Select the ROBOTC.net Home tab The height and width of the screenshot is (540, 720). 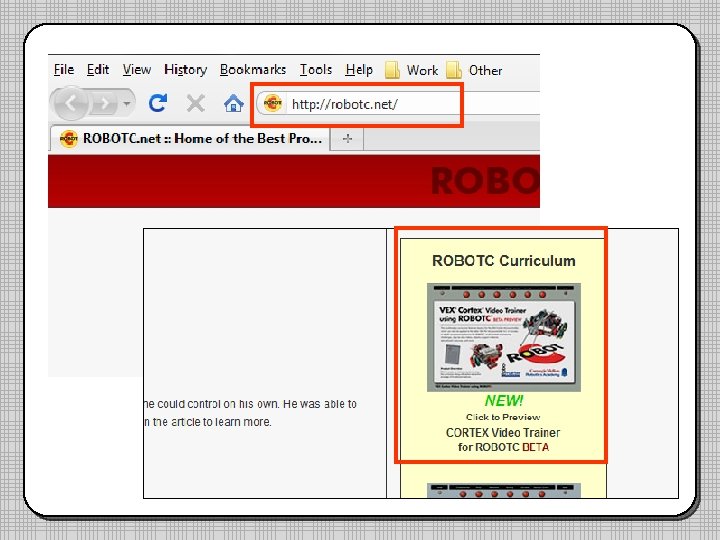pyautogui.click(x=189, y=138)
